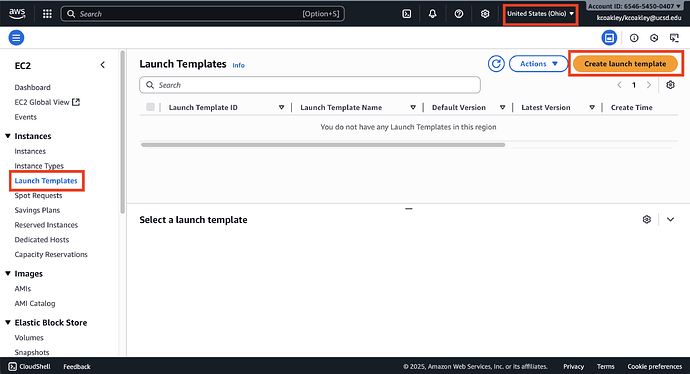
Task: Focus the Launch Templates search field
Action: 310,85
